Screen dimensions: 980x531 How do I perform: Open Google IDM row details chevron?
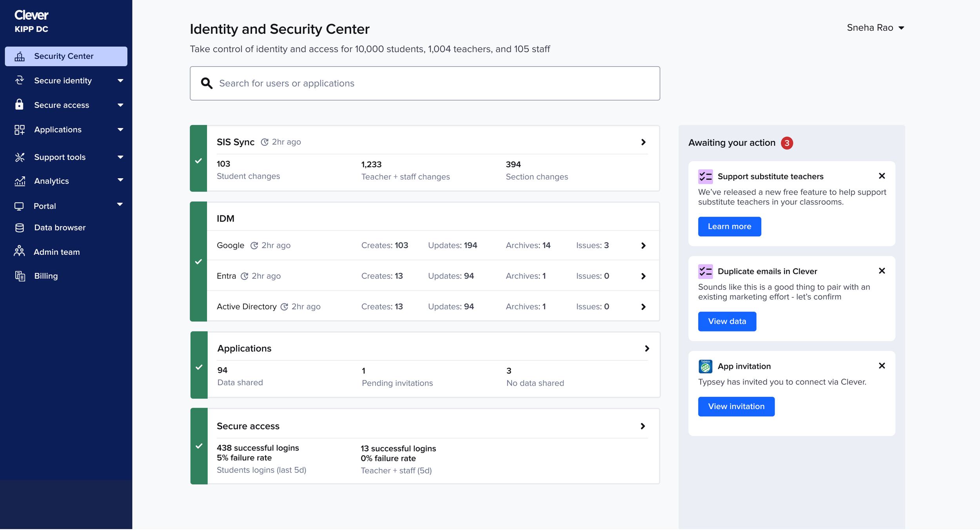[643, 246]
